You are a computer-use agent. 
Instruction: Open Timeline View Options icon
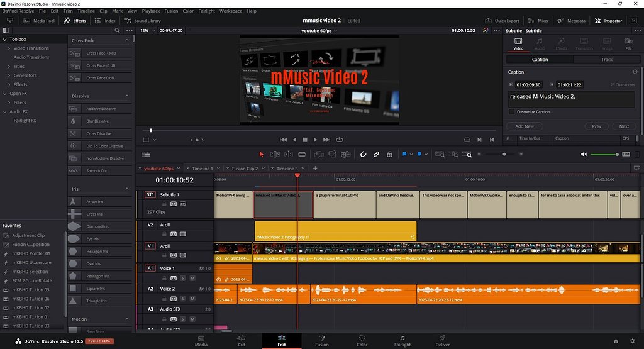point(146,155)
